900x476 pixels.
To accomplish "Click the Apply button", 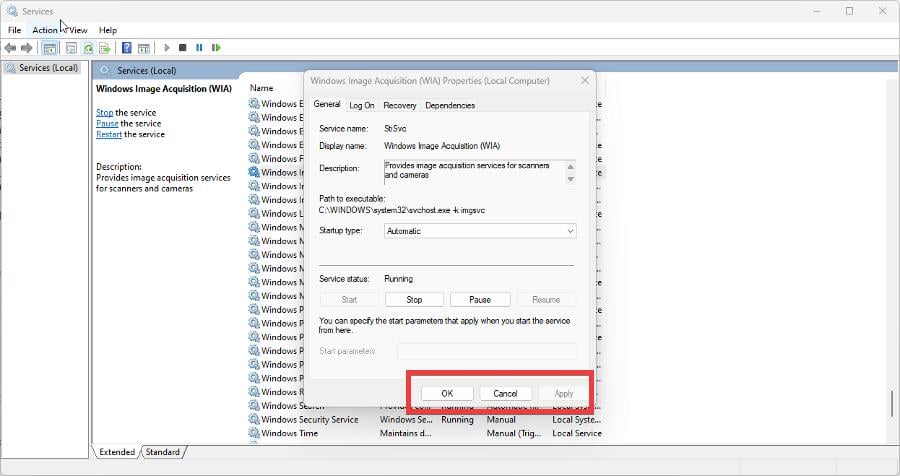I will pyautogui.click(x=564, y=393).
